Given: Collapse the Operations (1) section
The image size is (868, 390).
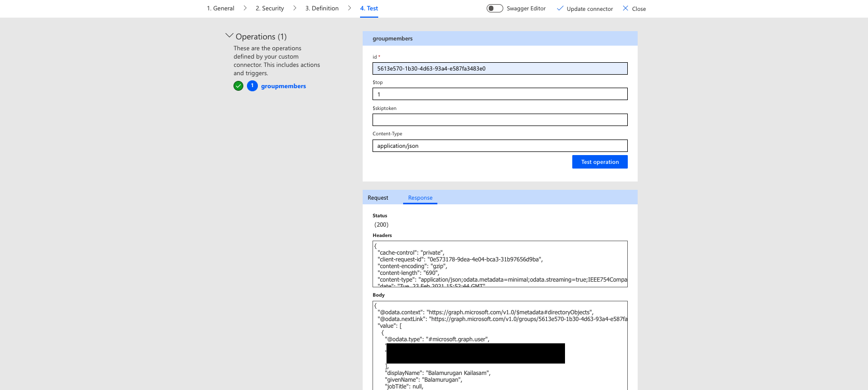Looking at the screenshot, I should (x=229, y=36).
